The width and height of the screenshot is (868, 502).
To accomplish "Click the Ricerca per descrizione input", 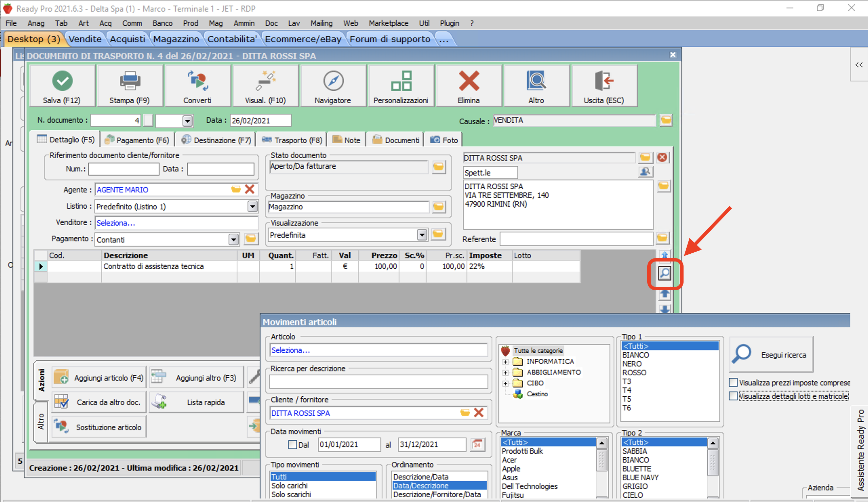I will coord(378,381).
